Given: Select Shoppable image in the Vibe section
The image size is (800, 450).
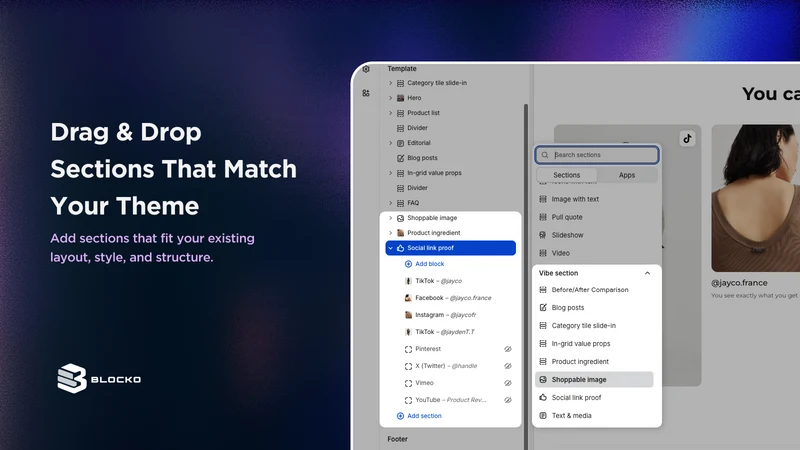Looking at the screenshot, I should click(x=594, y=380).
